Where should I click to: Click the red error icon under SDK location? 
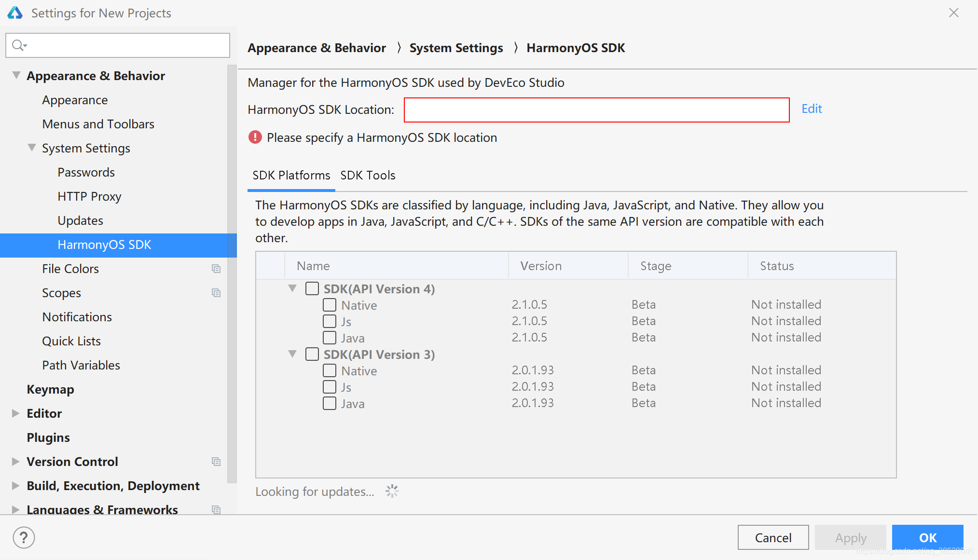(x=255, y=137)
